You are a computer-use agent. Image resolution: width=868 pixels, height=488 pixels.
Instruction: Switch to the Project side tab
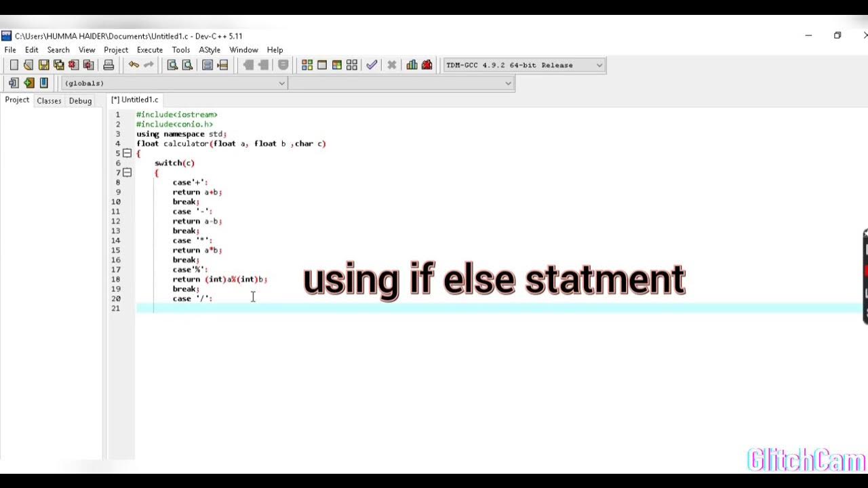(x=17, y=100)
